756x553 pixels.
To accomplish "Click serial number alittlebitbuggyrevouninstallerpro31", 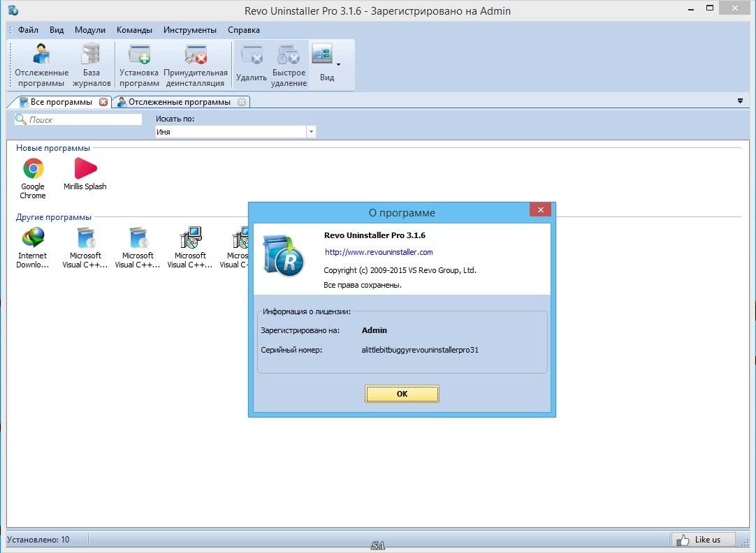I will click(420, 351).
